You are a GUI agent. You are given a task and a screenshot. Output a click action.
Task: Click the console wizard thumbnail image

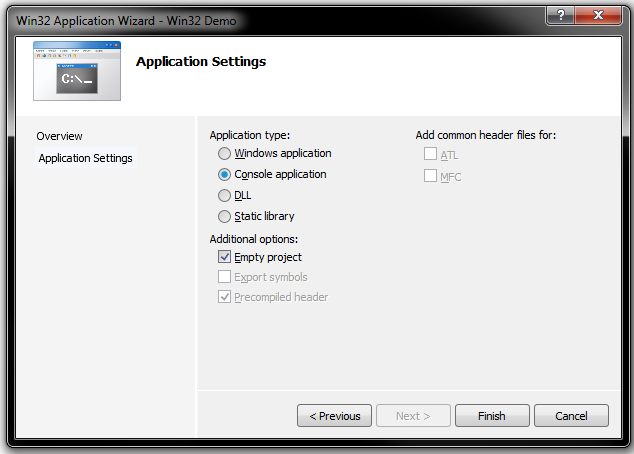tap(77, 71)
